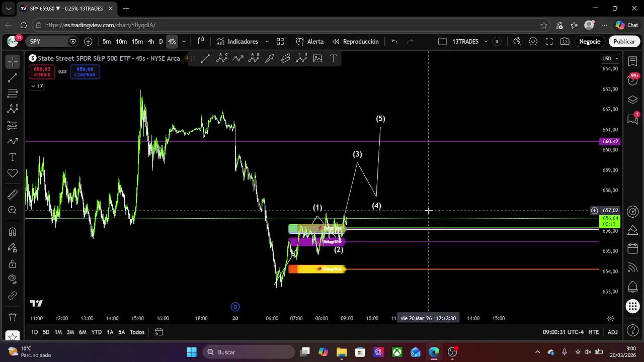Screen dimensions: 644x362
Task: Activate the zoom in magnifier tool
Action: [x=13, y=211]
